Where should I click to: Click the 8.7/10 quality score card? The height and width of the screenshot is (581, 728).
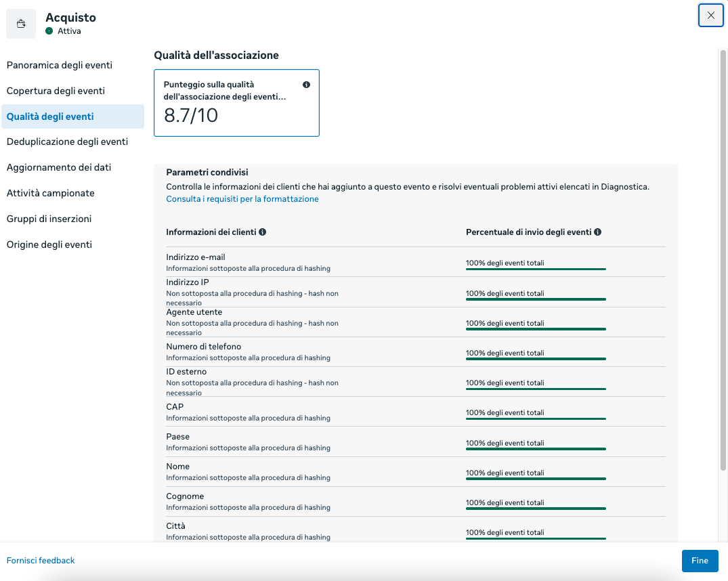[236, 103]
